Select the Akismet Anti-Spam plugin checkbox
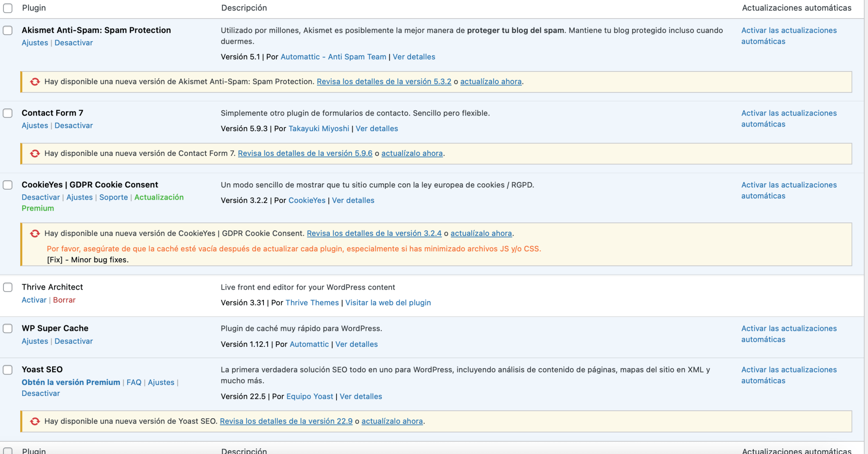This screenshot has width=868, height=454. (8, 30)
